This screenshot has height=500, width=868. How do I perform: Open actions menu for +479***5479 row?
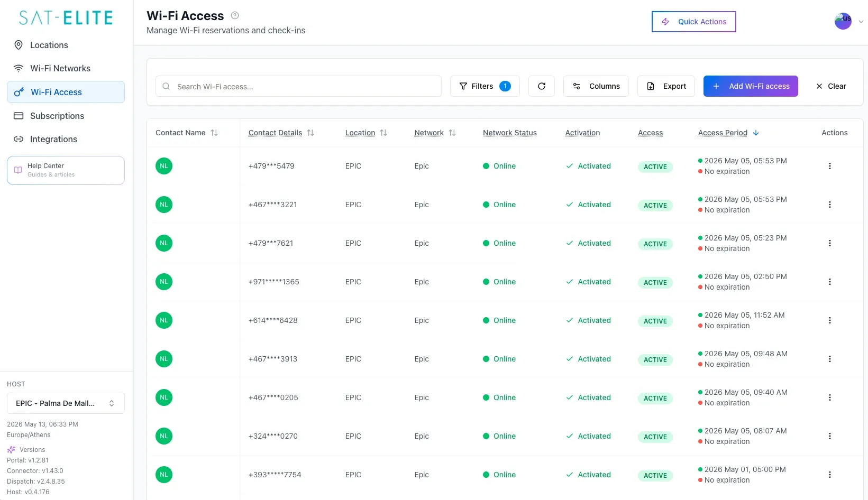click(829, 166)
